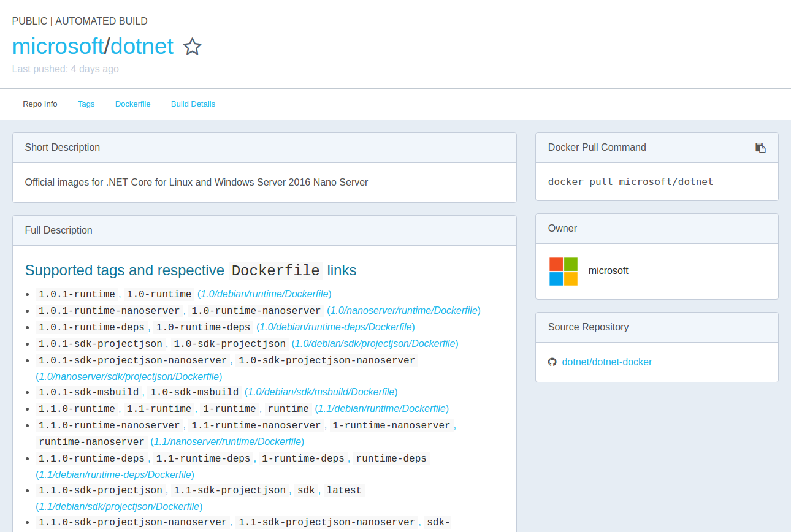Viewport: 791px width, 532px height.
Task: Click the 1.1-sdk-projectjson tag
Action: coord(230,490)
